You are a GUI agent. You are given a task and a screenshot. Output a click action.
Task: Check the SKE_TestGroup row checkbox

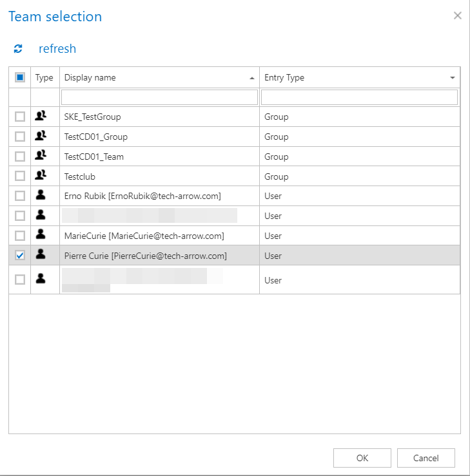[20, 117]
